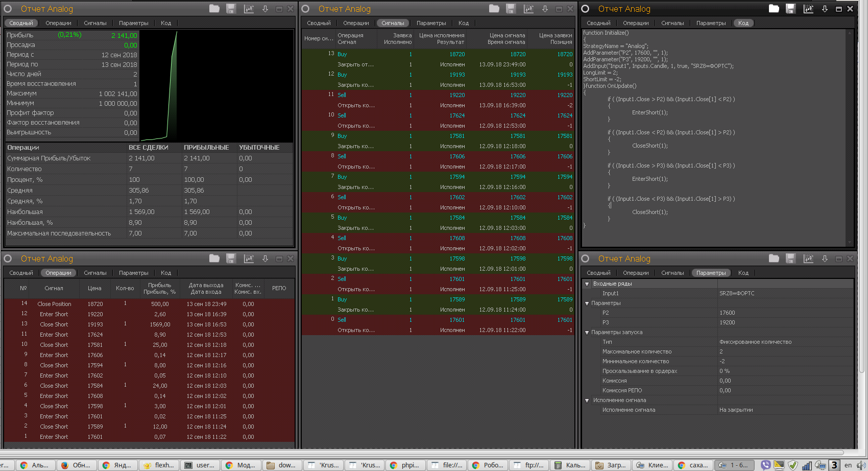
Task: Open folder icon in top-left summary panel
Action: point(214,9)
